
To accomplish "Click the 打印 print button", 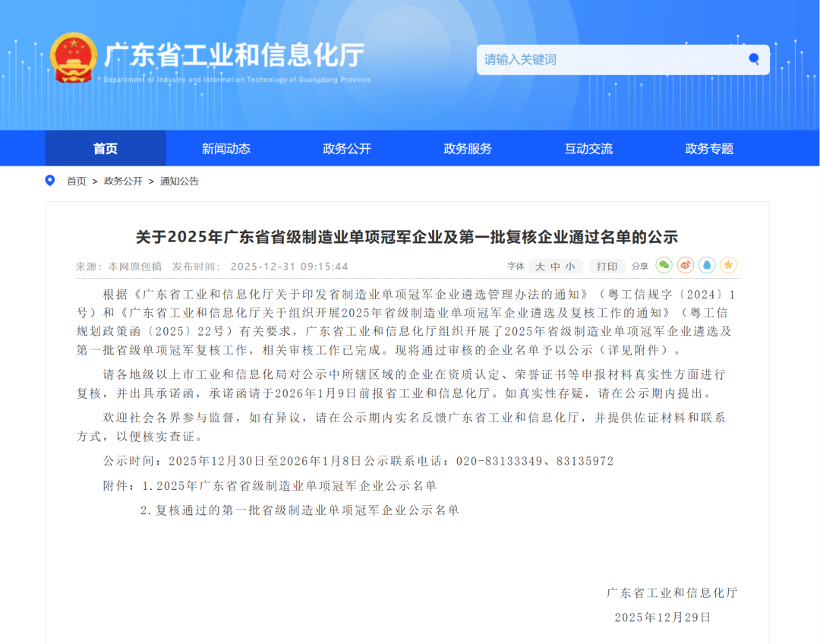I will point(607,267).
